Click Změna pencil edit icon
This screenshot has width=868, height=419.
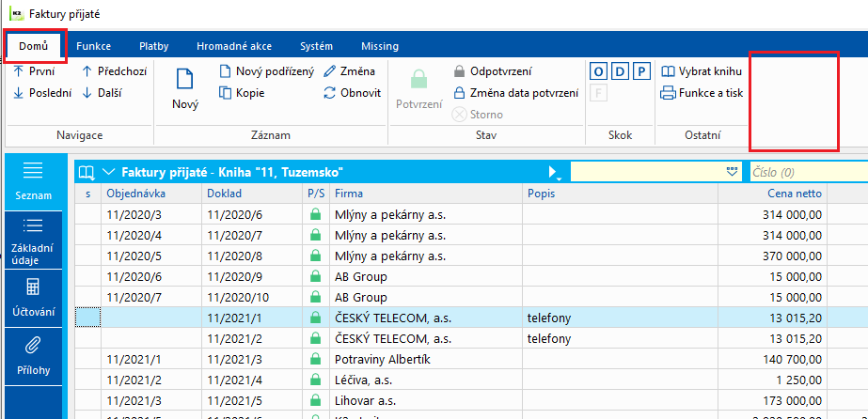click(330, 71)
